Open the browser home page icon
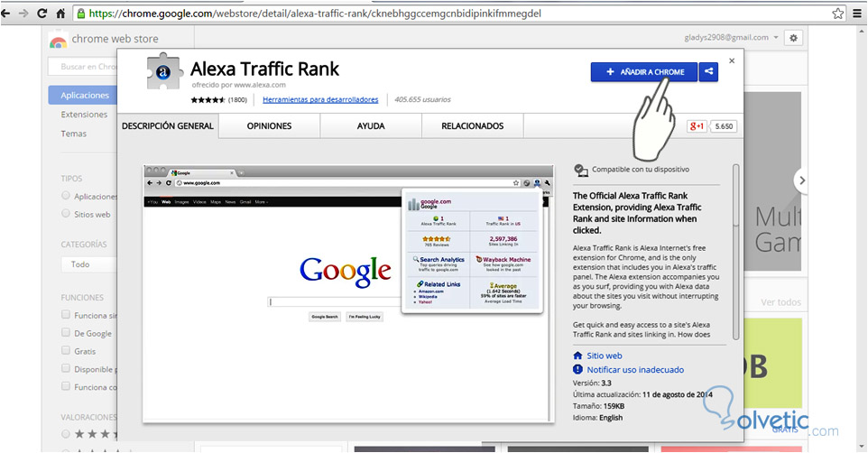 pos(60,14)
